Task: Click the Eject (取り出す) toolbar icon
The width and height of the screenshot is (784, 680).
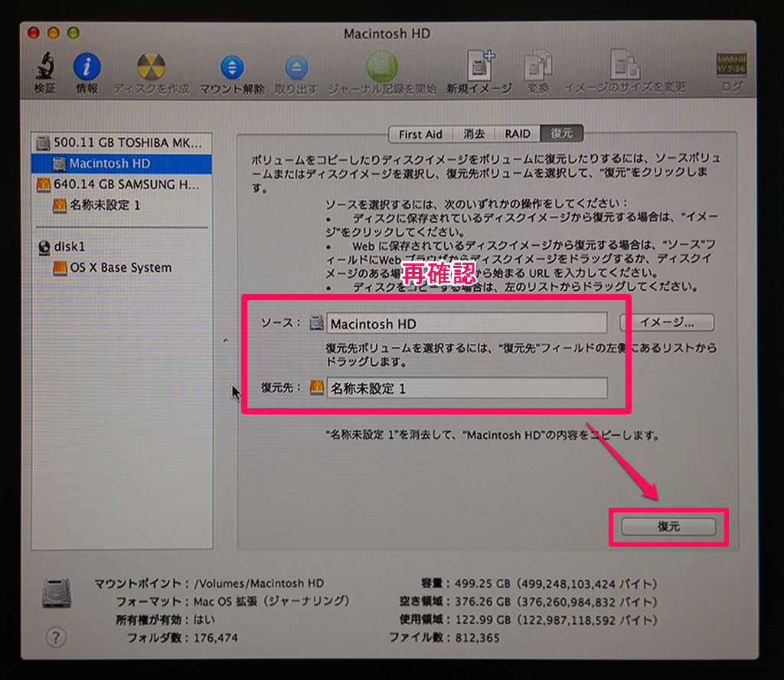Action: tap(296, 67)
